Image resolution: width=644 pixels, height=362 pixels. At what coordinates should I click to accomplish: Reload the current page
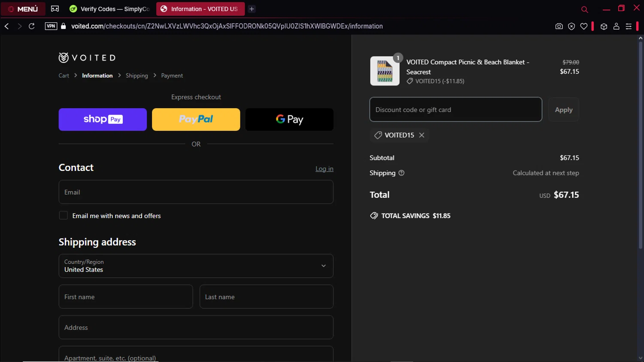(32, 26)
